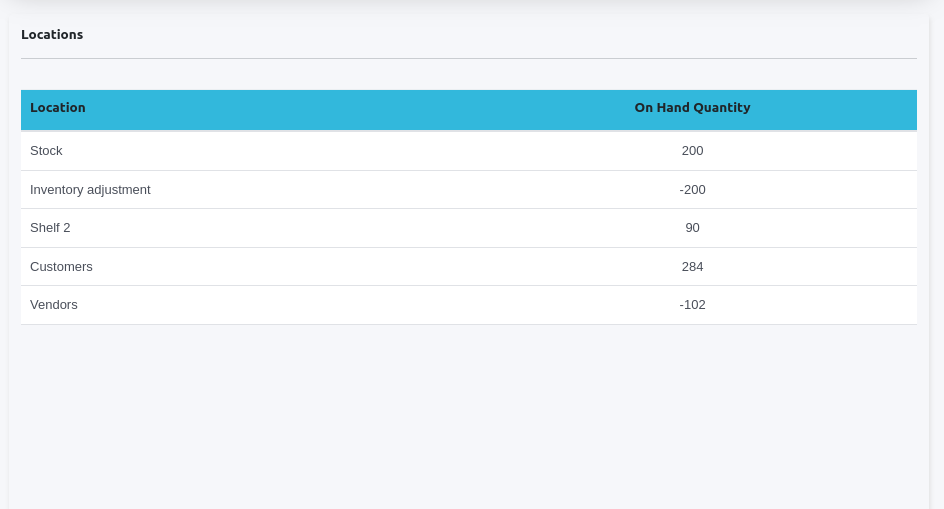
Task: Select the -102 quantity for Vendors
Action: click(x=692, y=305)
